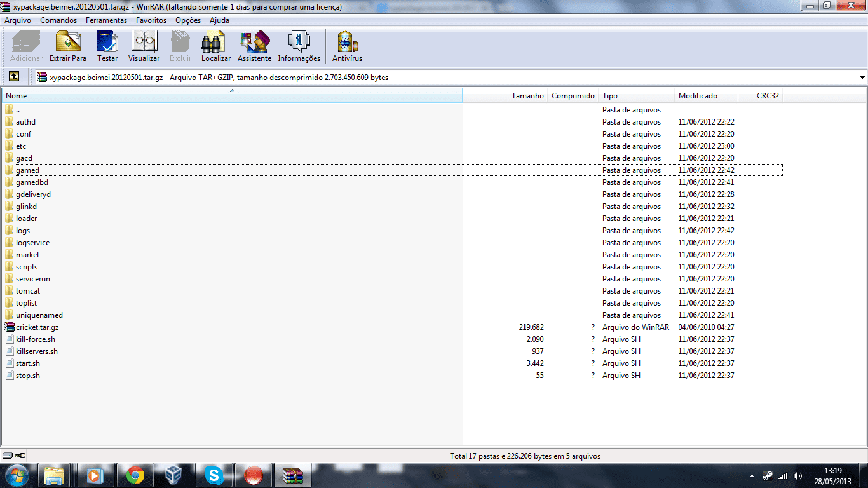Open the Windows Start button
This screenshot has height=488, width=868.
(x=17, y=475)
